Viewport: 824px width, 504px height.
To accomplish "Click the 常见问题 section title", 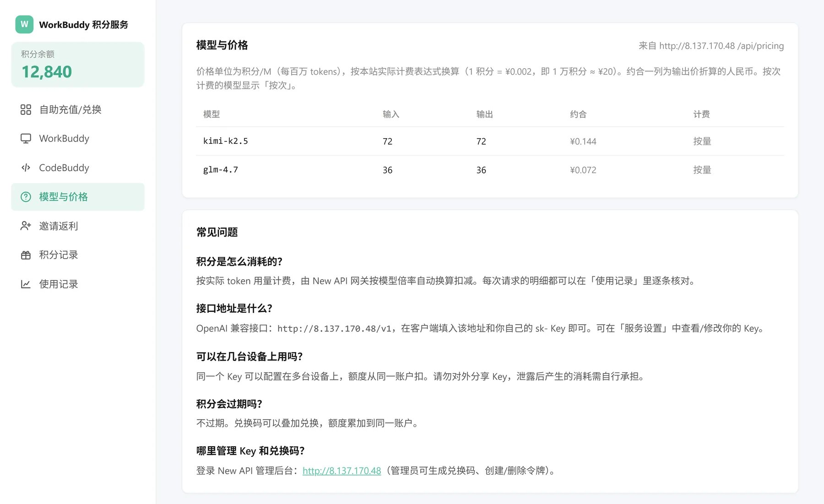I will (x=217, y=232).
